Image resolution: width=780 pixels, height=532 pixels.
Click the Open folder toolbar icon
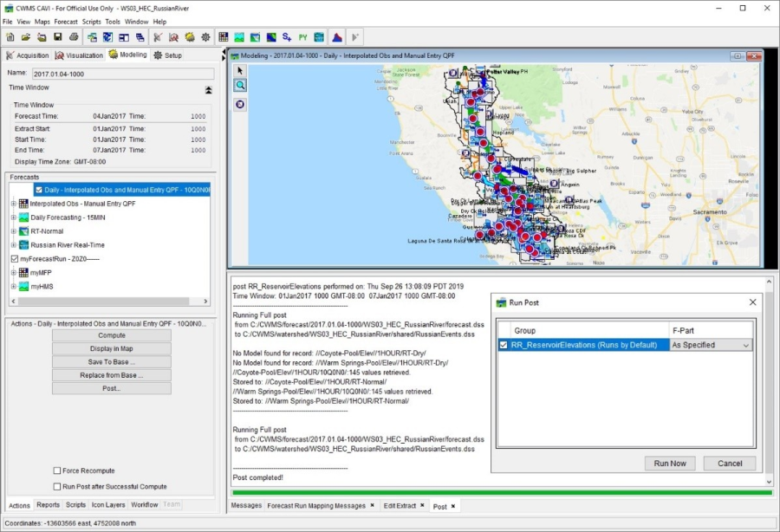coord(26,37)
